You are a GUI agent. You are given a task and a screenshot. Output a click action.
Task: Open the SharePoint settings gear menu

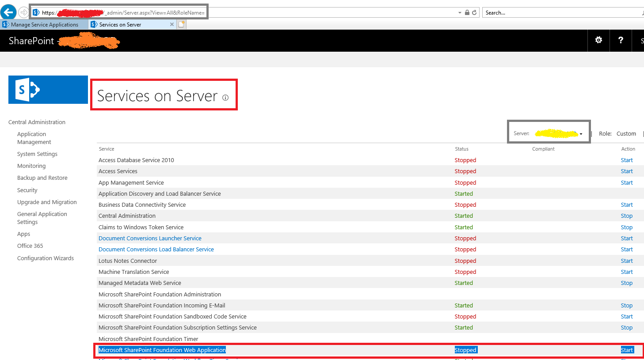[598, 40]
